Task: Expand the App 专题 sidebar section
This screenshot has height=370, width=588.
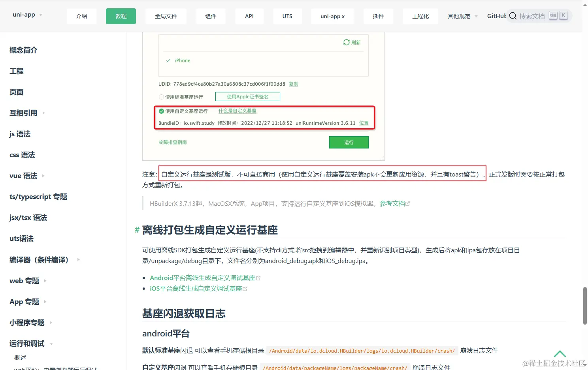Action: pos(45,302)
